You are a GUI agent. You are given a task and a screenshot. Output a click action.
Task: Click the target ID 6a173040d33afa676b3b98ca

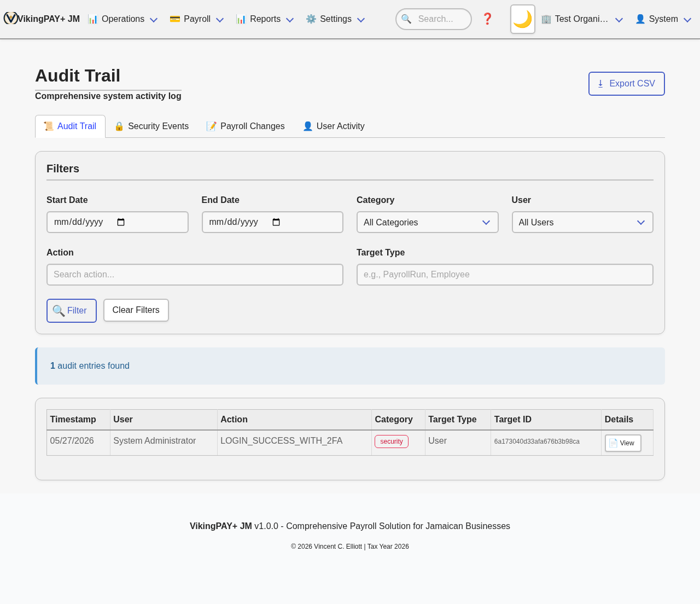click(537, 442)
